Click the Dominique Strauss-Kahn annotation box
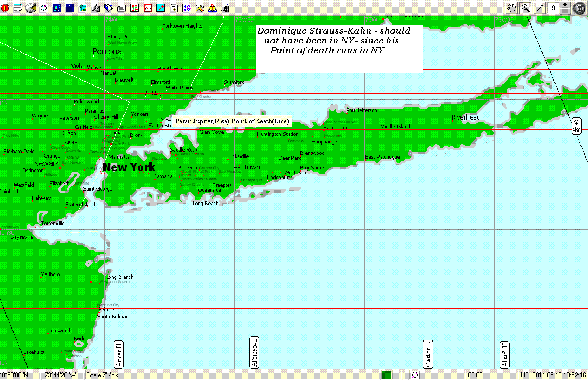This screenshot has height=380, width=588. (339, 49)
